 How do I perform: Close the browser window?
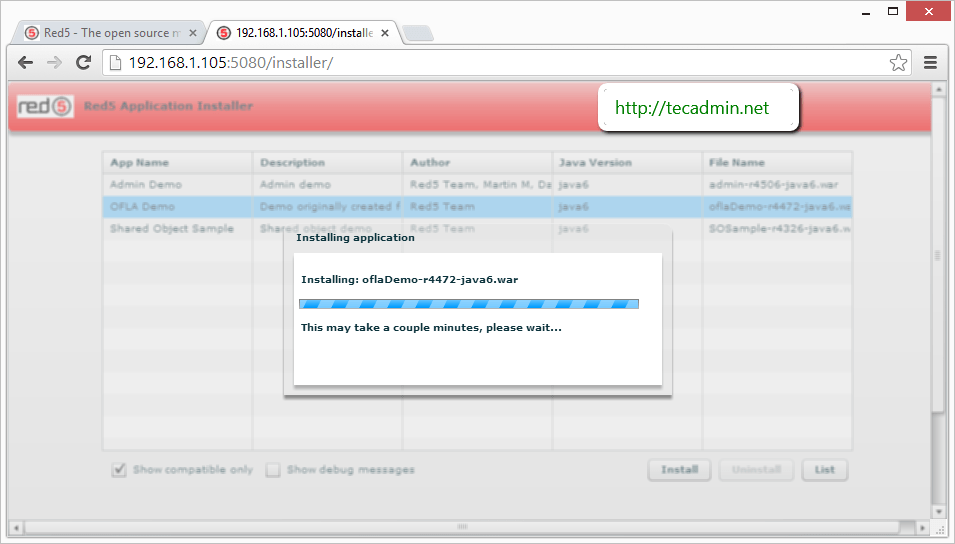coord(928,11)
